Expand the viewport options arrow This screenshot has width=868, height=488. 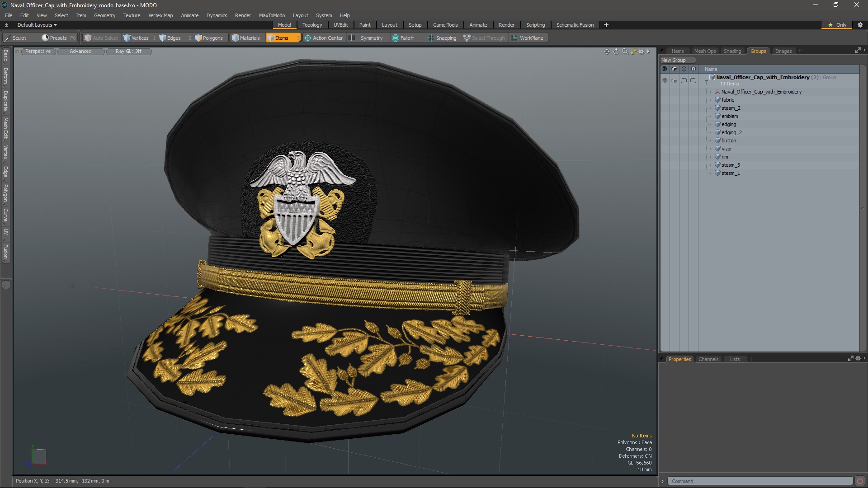pyautogui.click(x=648, y=52)
